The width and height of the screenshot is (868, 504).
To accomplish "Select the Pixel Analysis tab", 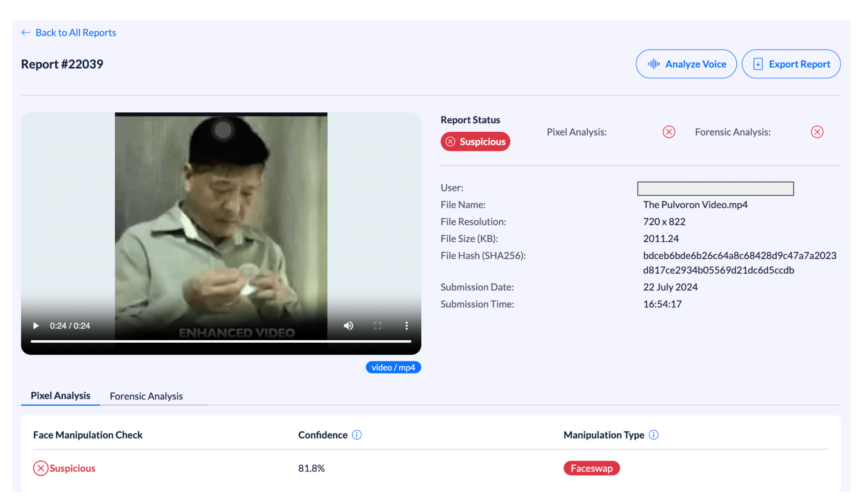I will coord(61,396).
